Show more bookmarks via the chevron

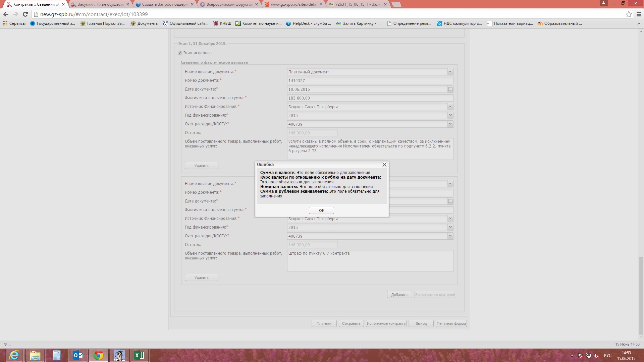(x=638, y=23)
